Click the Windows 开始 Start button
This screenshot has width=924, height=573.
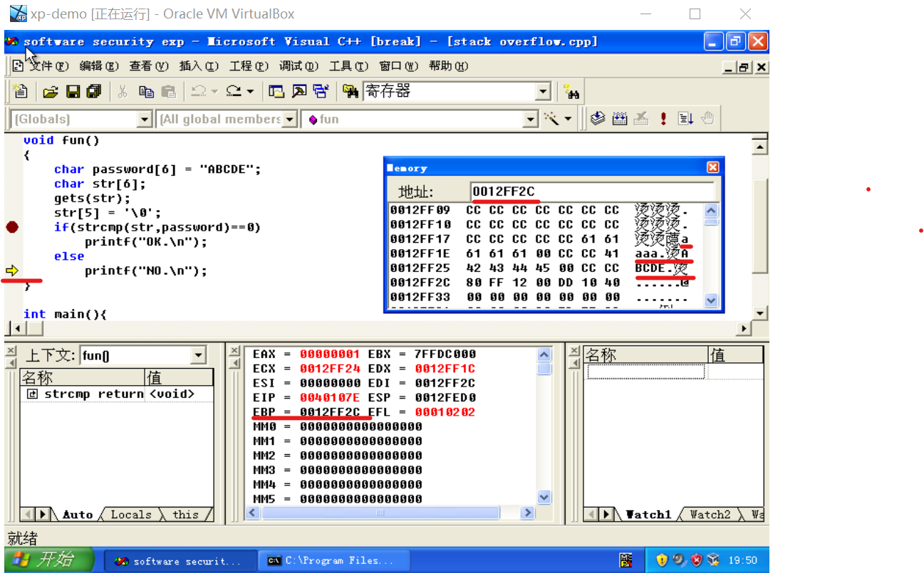pyautogui.click(x=47, y=559)
